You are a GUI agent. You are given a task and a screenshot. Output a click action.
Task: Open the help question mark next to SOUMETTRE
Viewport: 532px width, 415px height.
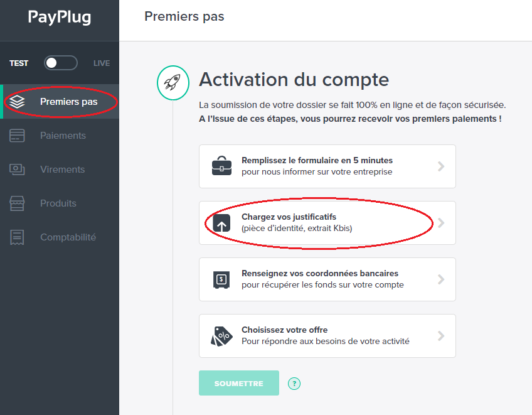click(x=294, y=384)
